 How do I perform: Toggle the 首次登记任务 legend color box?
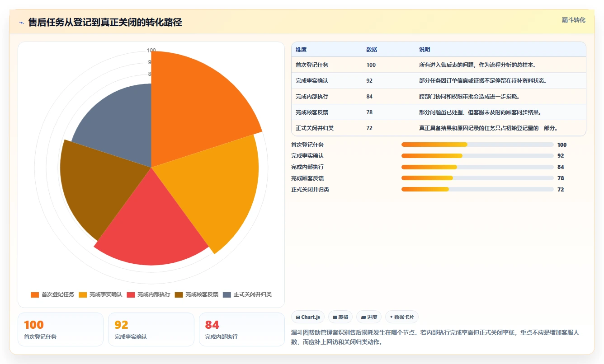coord(35,294)
